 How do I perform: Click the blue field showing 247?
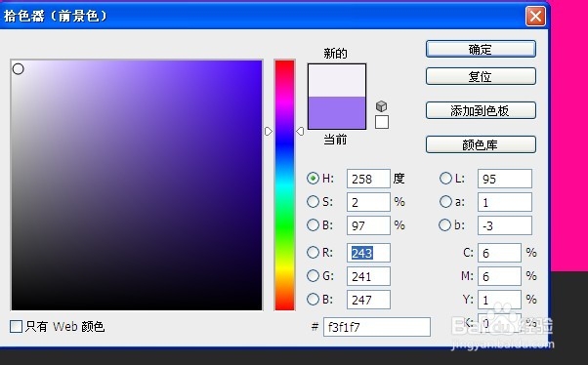point(368,300)
